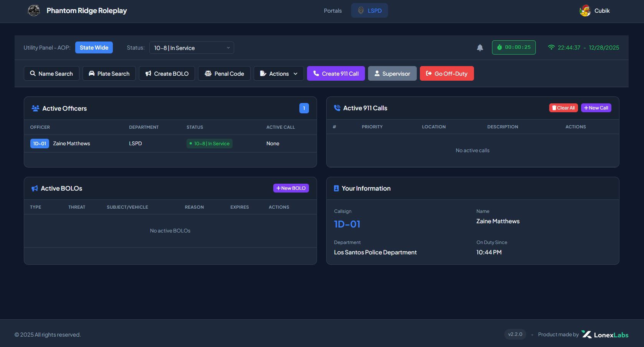Open Supervisor panel
The width and height of the screenshot is (644, 347).
point(392,73)
